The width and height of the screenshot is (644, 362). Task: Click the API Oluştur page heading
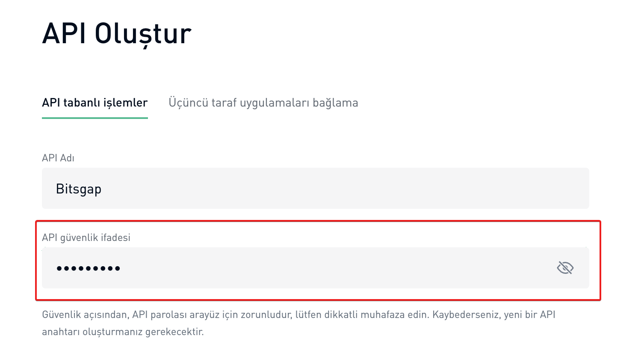(x=116, y=33)
